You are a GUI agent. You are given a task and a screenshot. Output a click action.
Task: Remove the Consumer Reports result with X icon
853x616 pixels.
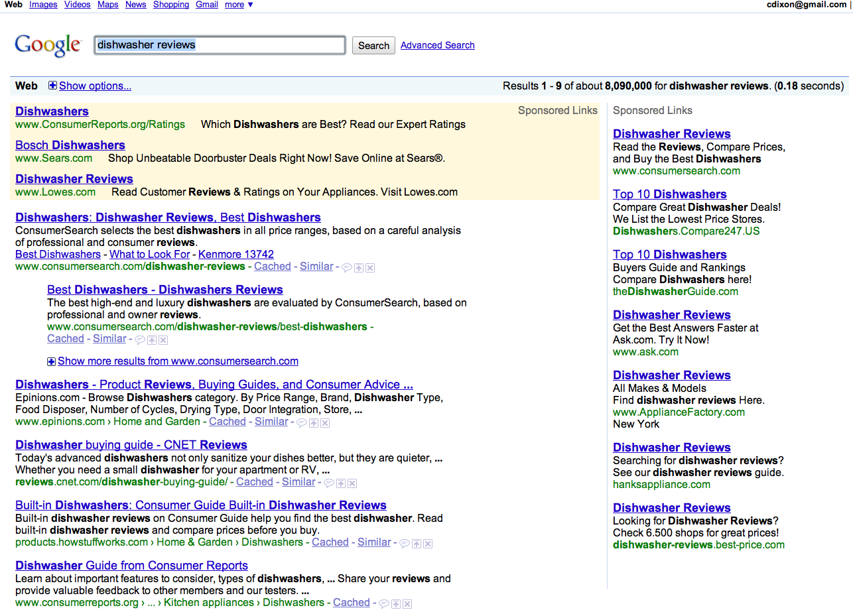407,603
